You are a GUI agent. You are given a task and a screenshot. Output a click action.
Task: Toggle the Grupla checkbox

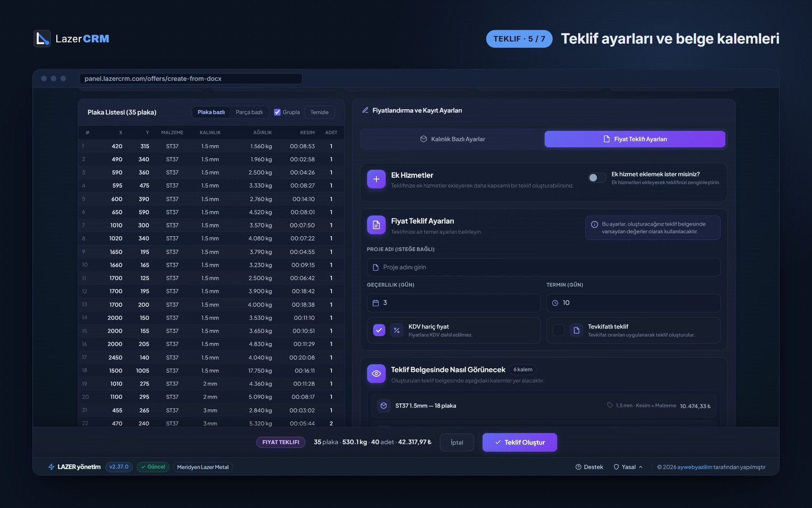[277, 112]
